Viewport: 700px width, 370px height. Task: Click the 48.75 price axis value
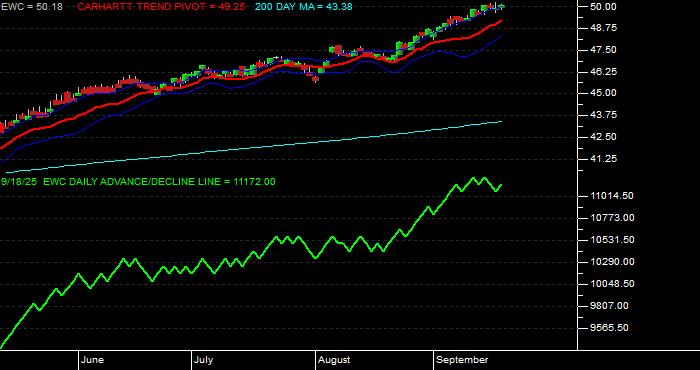click(x=603, y=28)
